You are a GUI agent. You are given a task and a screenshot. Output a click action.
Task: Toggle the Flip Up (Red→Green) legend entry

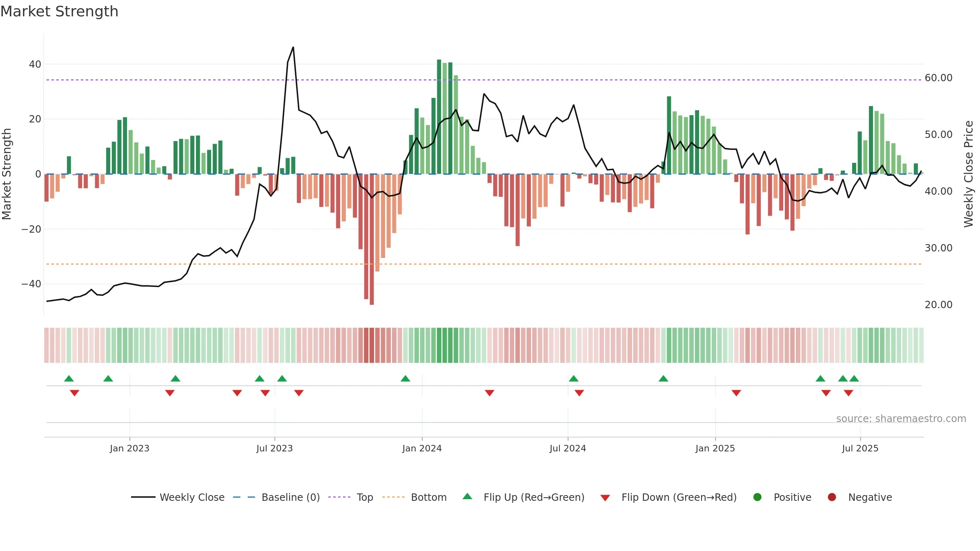(x=523, y=497)
